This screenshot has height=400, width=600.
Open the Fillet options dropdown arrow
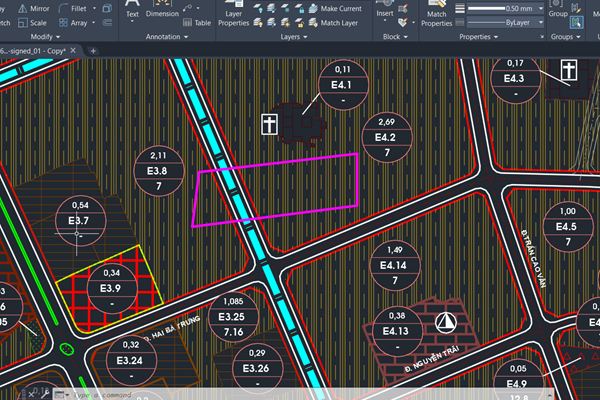pos(94,8)
